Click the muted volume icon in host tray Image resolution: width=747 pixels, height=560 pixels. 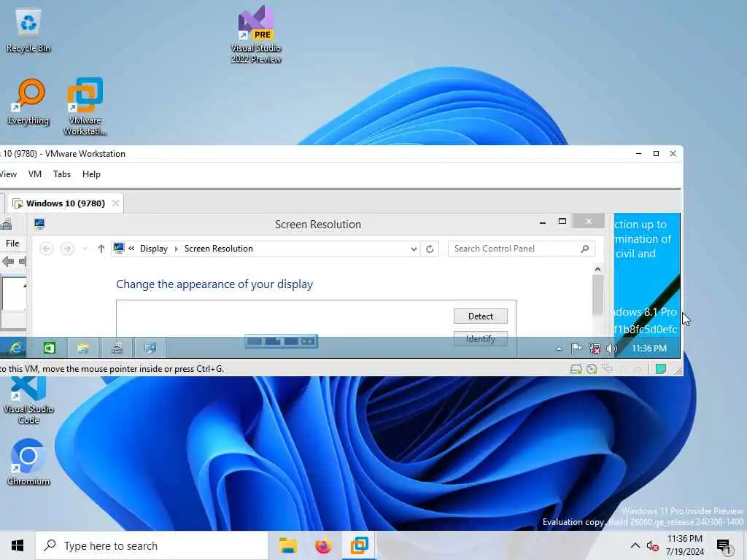point(652,546)
